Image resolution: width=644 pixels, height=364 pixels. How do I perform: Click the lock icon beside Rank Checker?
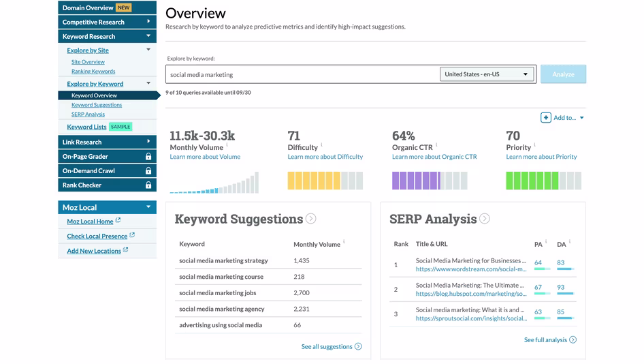(x=148, y=185)
